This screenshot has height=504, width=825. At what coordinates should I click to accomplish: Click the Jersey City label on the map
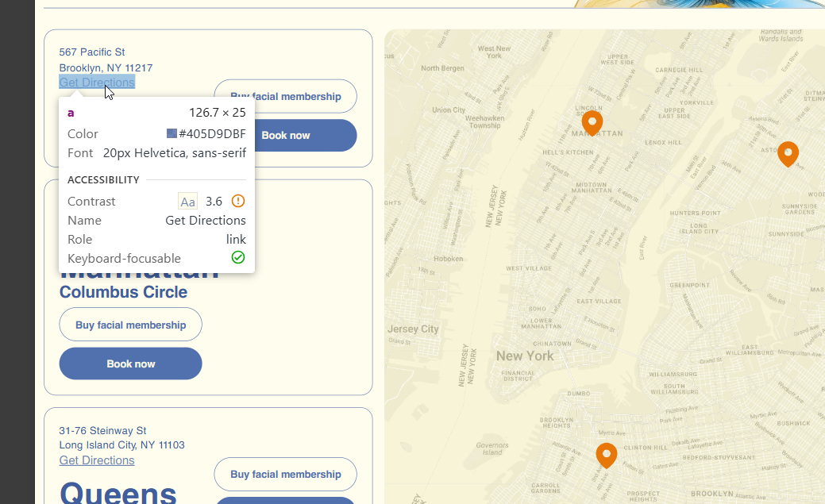(413, 329)
